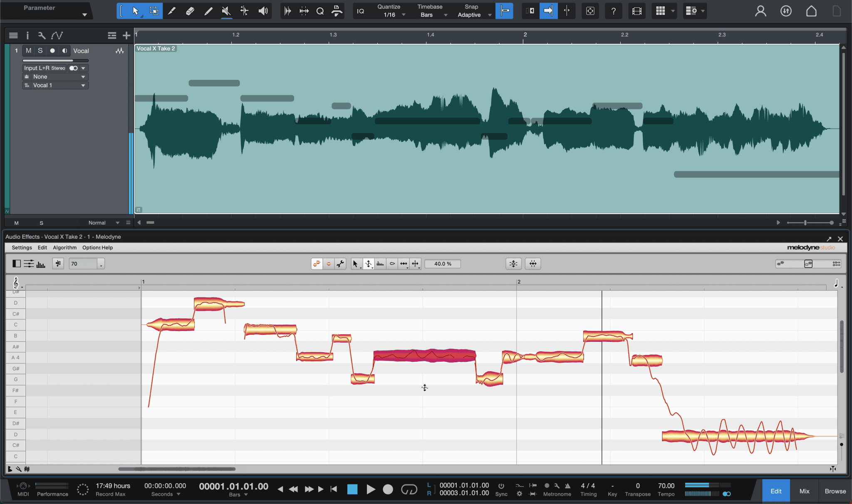The height and width of the screenshot is (504, 852).
Task: Select the Listen tool speaker icon
Action: click(263, 11)
